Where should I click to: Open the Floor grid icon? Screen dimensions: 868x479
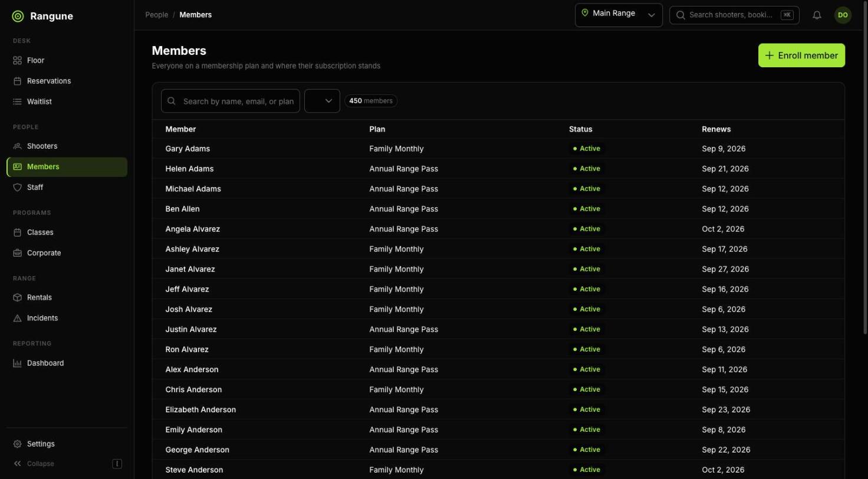17,60
